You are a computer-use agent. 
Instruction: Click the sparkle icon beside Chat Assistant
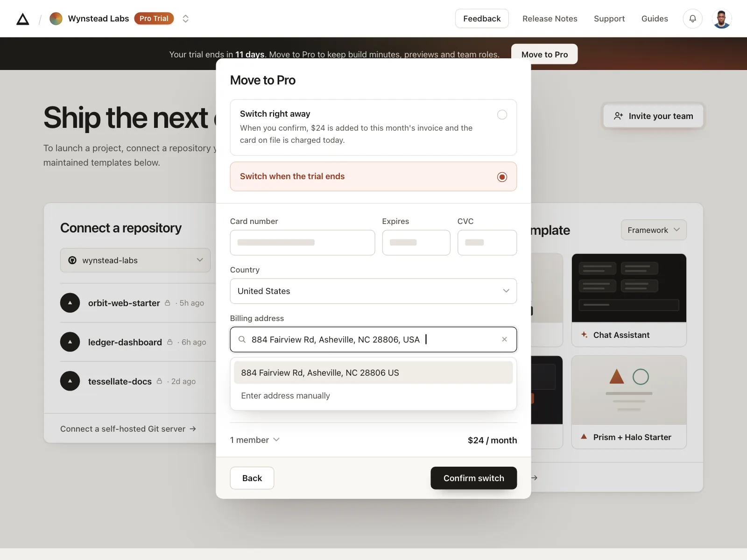click(x=584, y=335)
